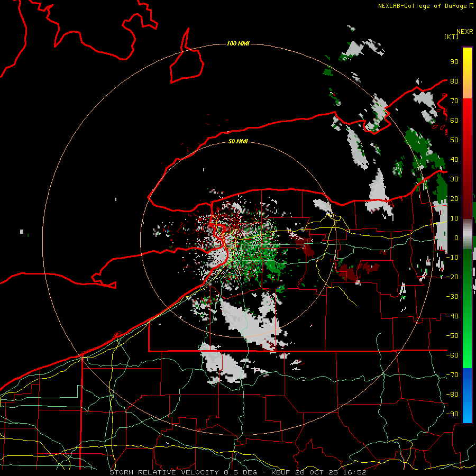Viewport: 476px width, 476px height.
Task: Click the KBUF station identifier
Action: [x=282, y=472]
